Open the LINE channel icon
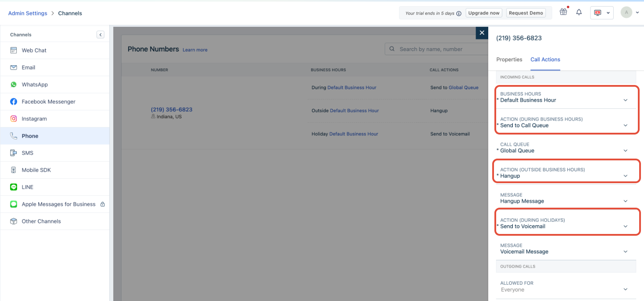 click(x=14, y=187)
